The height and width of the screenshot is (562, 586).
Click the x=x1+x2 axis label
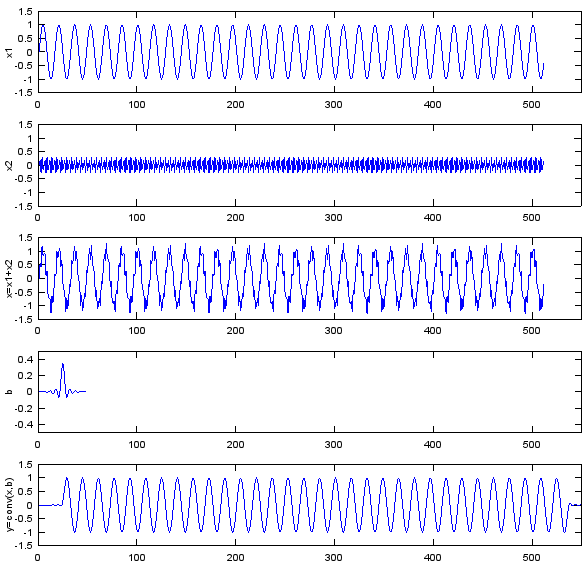coord(9,278)
